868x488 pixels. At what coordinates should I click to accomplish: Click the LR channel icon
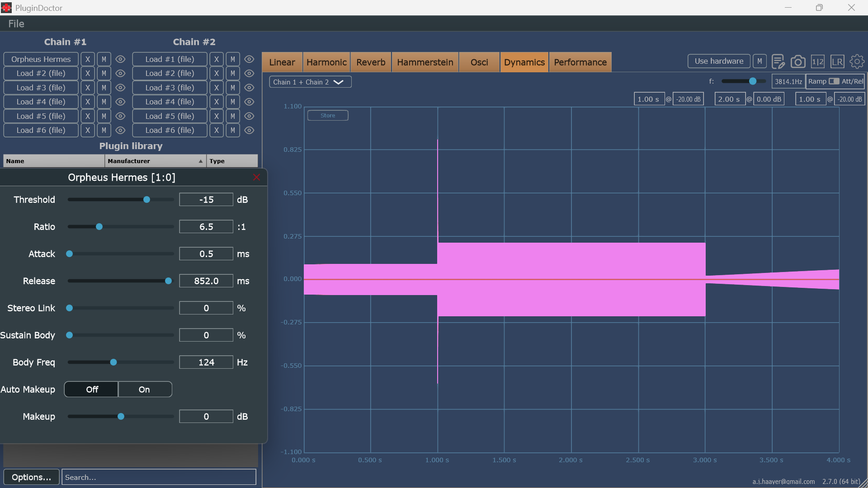click(837, 61)
